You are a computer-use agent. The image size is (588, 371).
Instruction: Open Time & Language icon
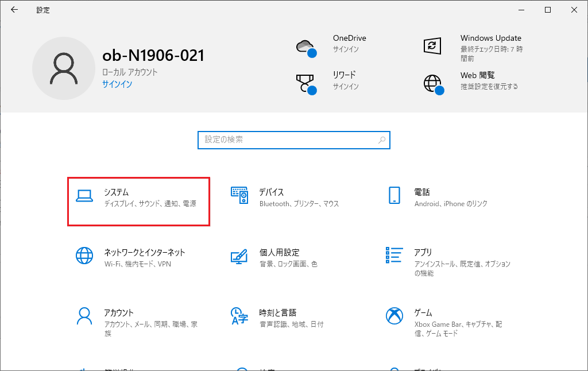239,315
